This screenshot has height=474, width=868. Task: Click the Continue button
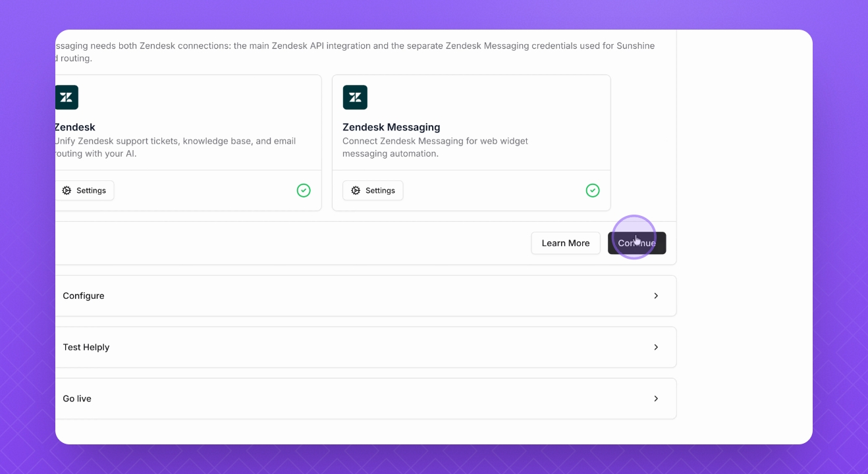point(637,243)
